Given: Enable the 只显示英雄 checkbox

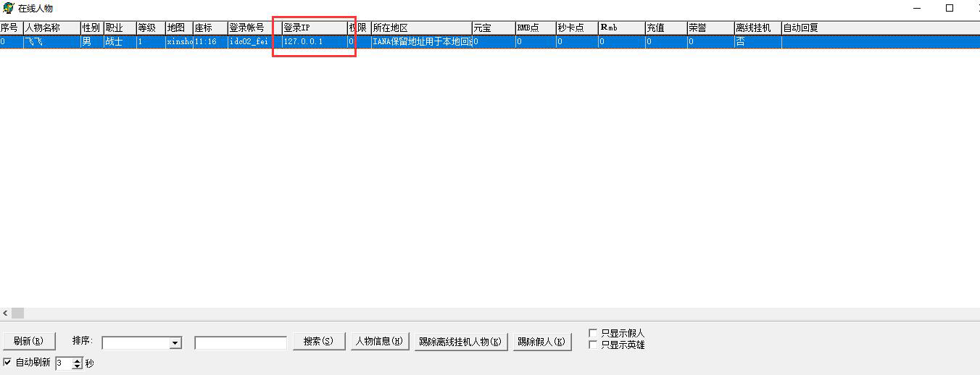Looking at the screenshot, I should pyautogui.click(x=593, y=345).
